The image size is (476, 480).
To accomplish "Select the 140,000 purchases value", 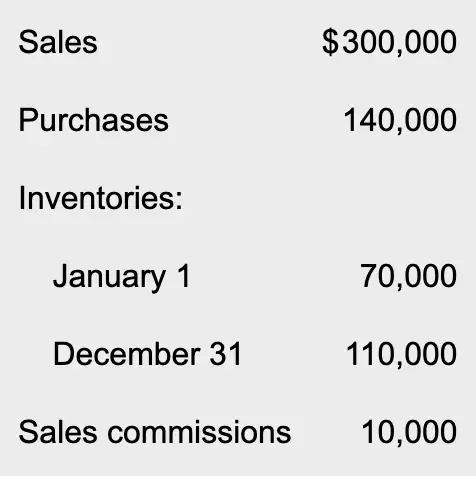I will 400,120.
